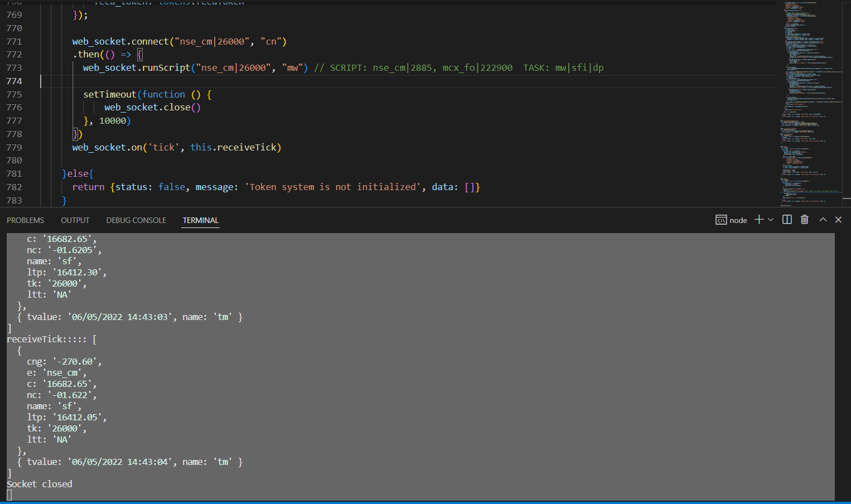
Task: Select line number 782 in the gutter
Action: 14,187
